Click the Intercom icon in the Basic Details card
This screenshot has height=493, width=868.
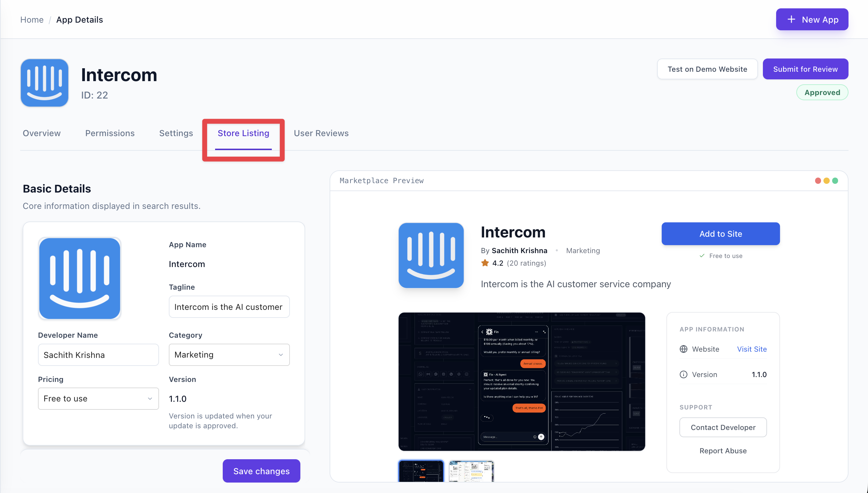(x=80, y=278)
